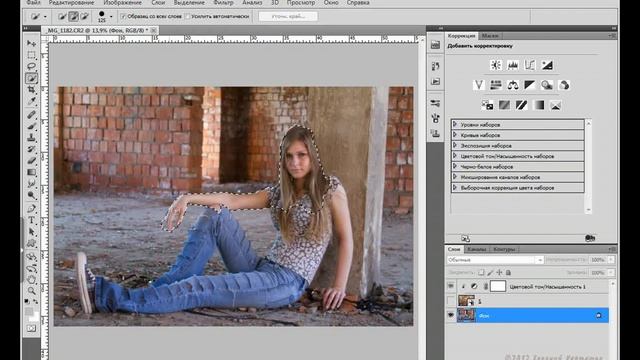
Task: Add an Exposure adjustment
Action: click(547, 65)
